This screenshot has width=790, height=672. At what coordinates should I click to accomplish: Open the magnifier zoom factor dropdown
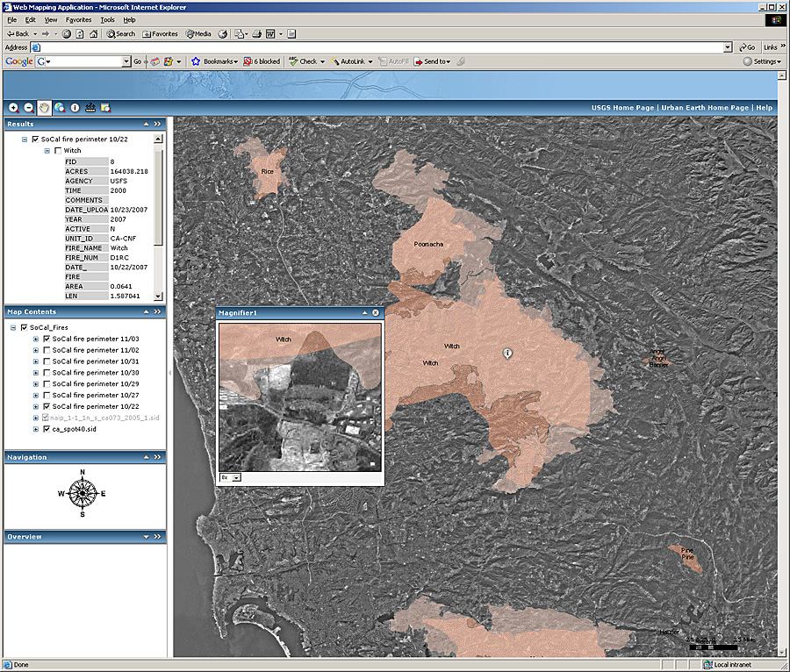pyautogui.click(x=236, y=477)
